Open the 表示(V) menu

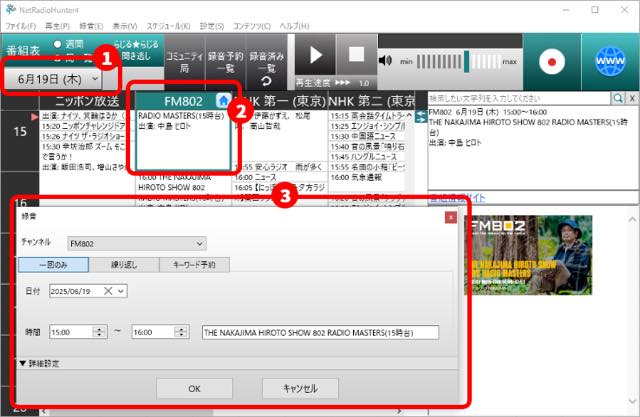click(x=125, y=26)
